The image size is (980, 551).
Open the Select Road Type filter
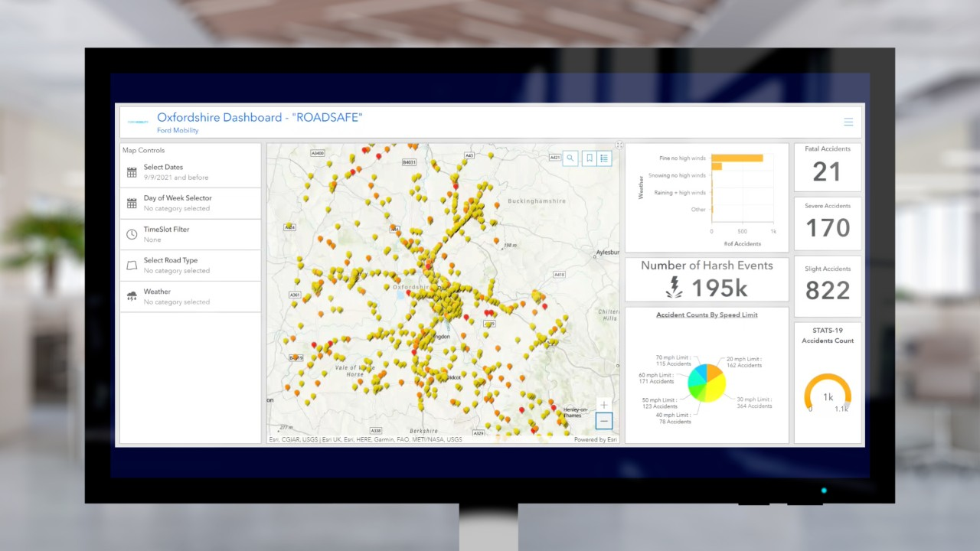(171, 260)
